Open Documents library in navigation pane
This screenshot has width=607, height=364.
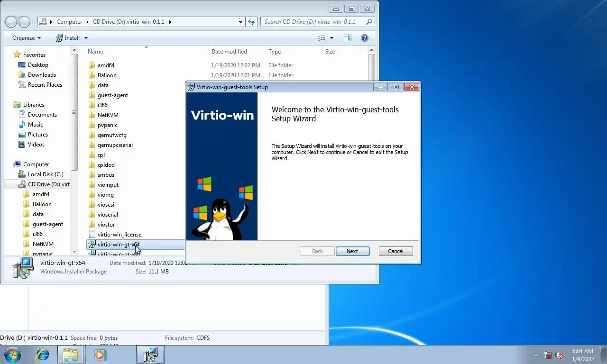click(42, 115)
